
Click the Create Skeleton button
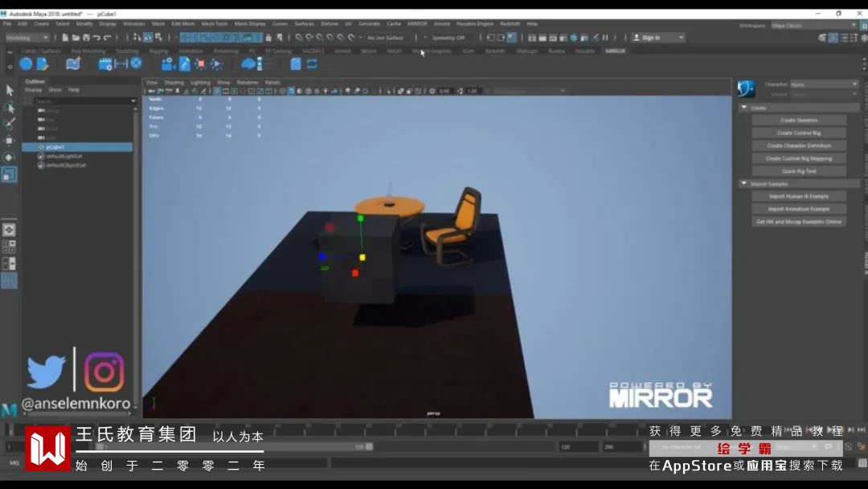[799, 120]
